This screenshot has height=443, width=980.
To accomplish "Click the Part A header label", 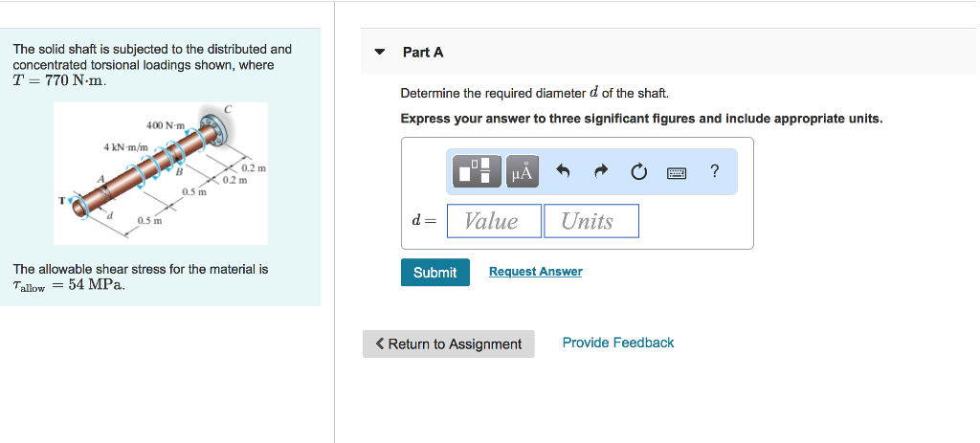I will [x=423, y=53].
